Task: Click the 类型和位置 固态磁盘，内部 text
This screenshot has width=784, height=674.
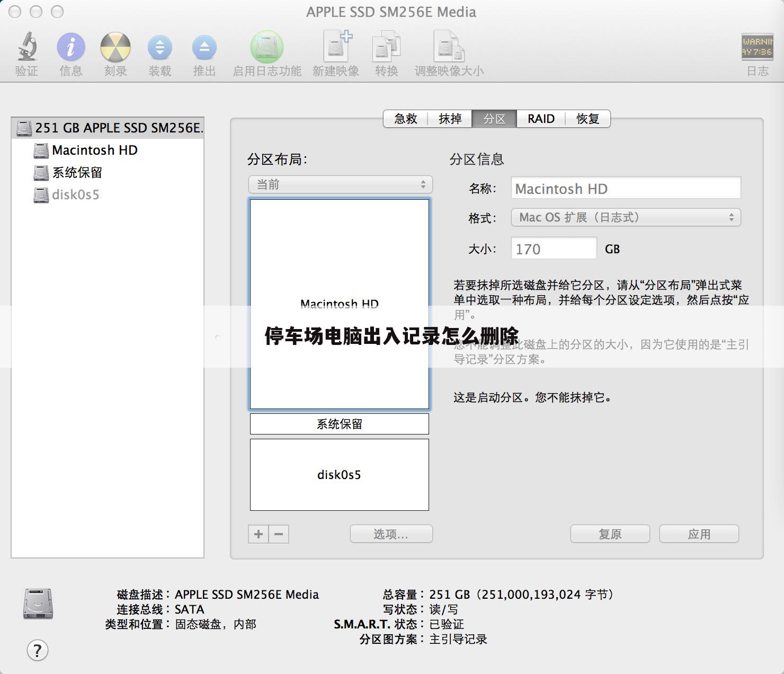Action: point(216,624)
